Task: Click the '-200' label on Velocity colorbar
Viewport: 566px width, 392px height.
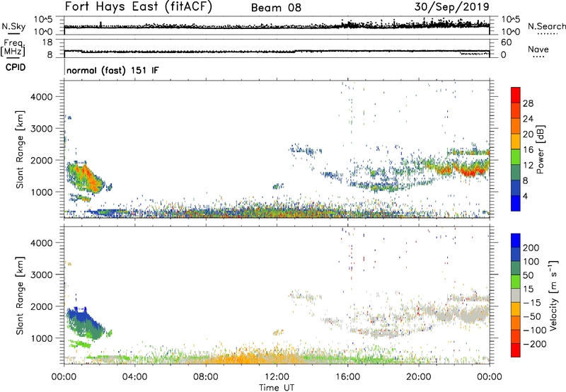Action: point(535,344)
